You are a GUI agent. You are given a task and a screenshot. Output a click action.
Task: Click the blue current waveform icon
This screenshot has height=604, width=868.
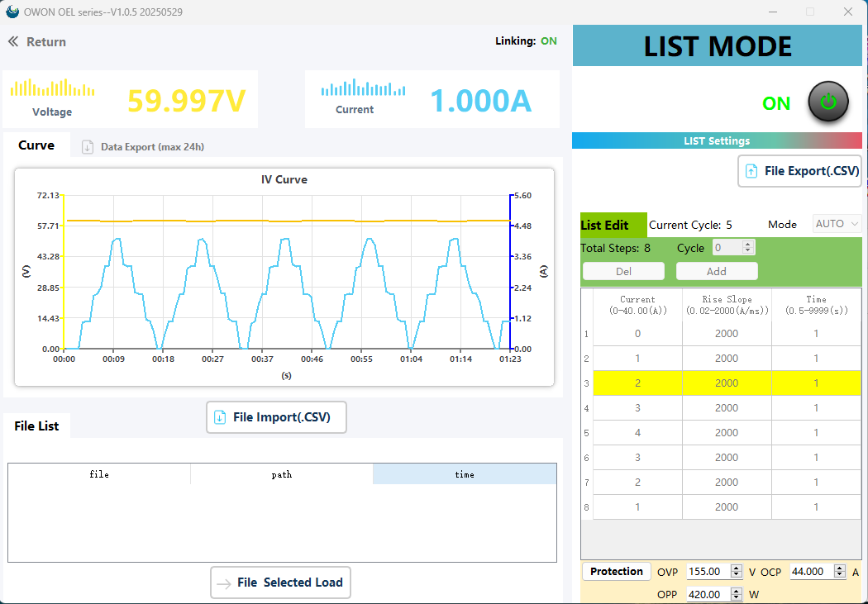click(x=363, y=88)
